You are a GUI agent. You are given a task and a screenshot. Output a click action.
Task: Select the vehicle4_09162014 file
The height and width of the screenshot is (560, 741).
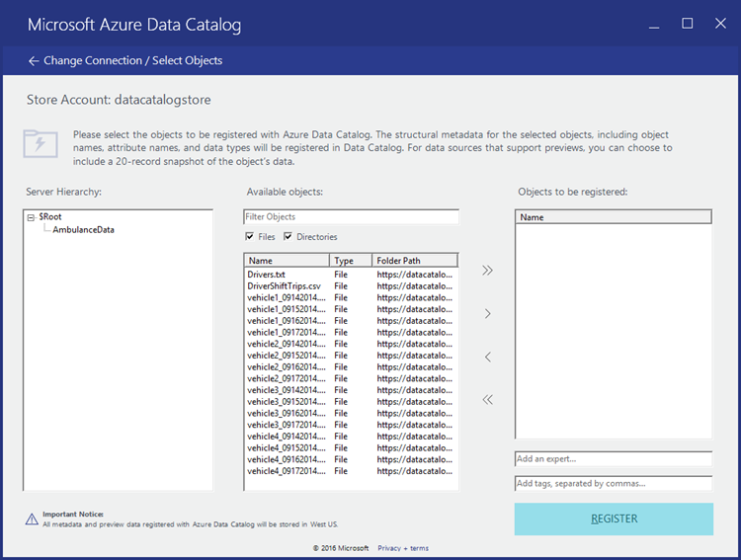click(350, 459)
